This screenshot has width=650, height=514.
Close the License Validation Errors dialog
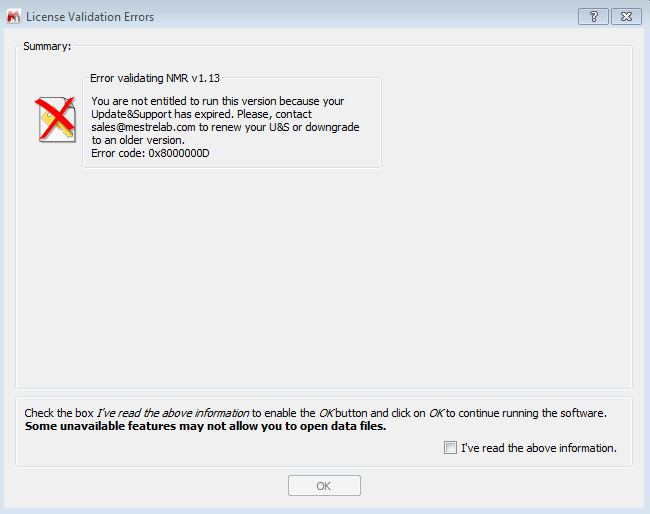point(625,16)
